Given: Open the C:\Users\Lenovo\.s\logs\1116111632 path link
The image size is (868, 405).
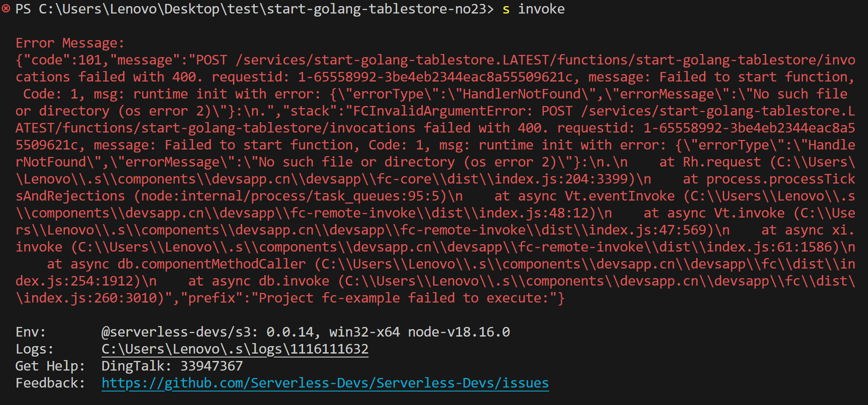Looking at the screenshot, I should point(235,349).
